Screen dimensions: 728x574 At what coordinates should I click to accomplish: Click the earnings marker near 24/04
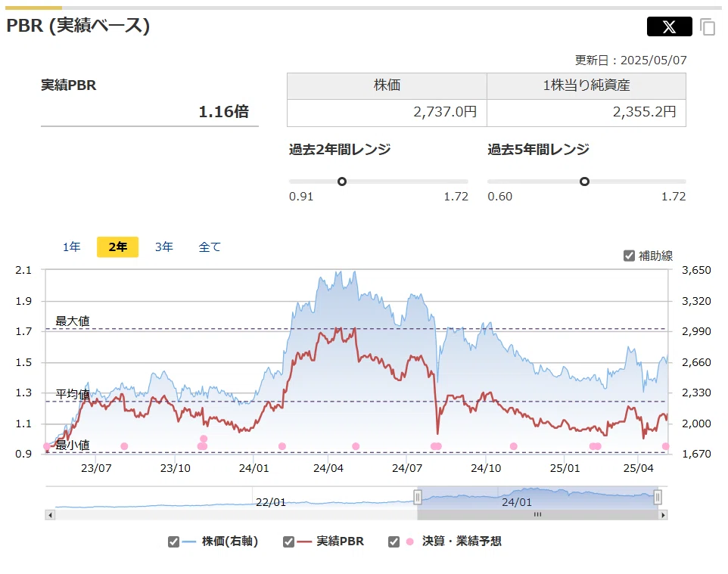356,446
